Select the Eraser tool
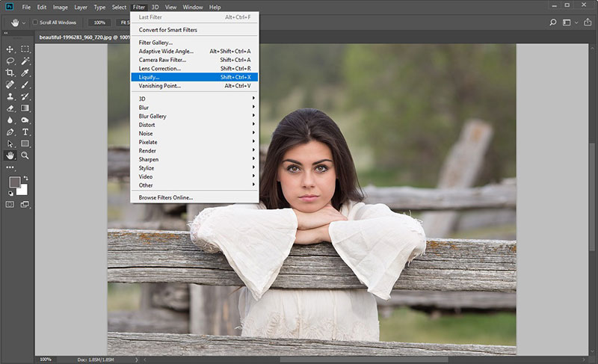Image resolution: width=598 pixels, height=364 pixels. tap(10, 108)
